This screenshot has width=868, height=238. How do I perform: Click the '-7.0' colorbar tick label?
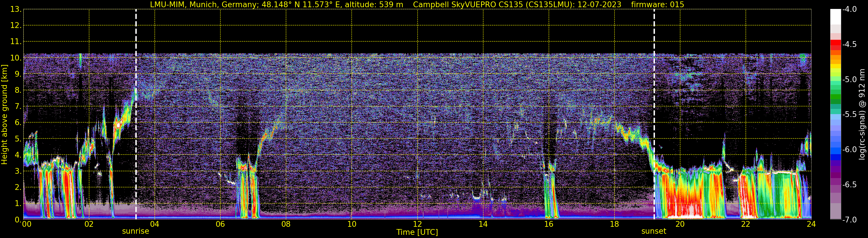tap(849, 220)
